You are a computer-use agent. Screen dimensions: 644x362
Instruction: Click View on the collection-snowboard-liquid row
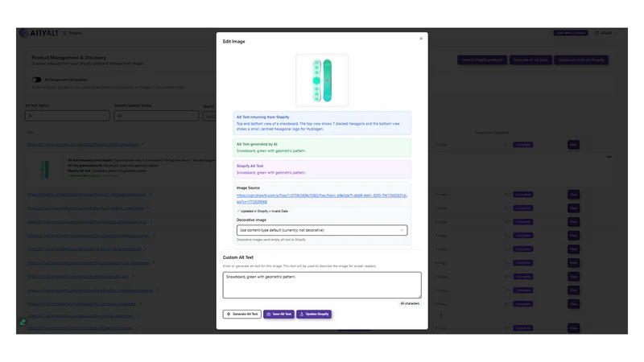pyautogui.click(x=573, y=222)
